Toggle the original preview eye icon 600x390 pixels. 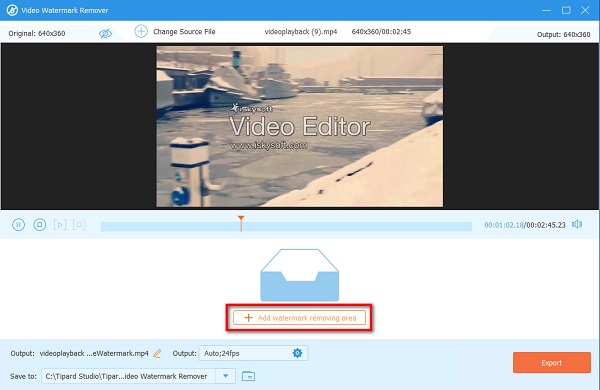click(105, 33)
